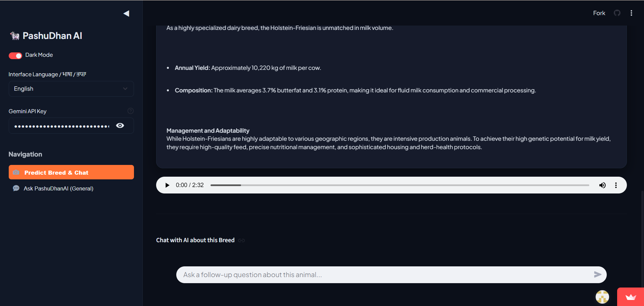Click the 'Chat with AI about this Breed' heading
644x306 pixels.
coord(195,240)
